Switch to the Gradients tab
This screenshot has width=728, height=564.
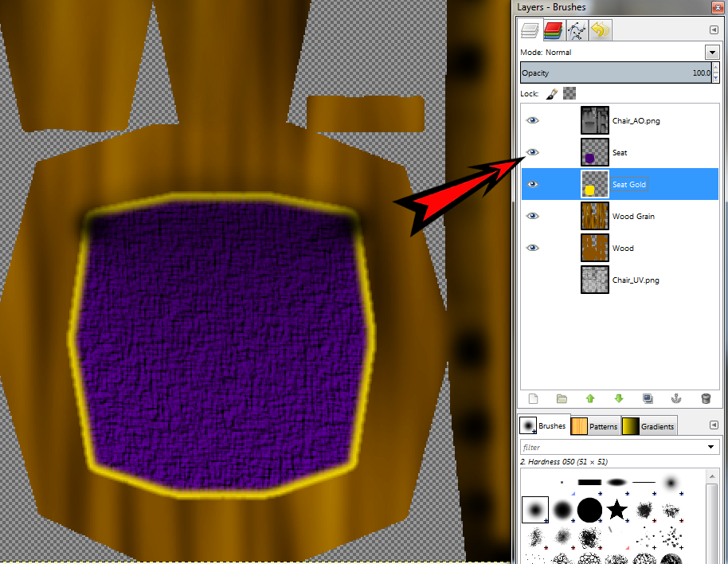tap(648, 426)
